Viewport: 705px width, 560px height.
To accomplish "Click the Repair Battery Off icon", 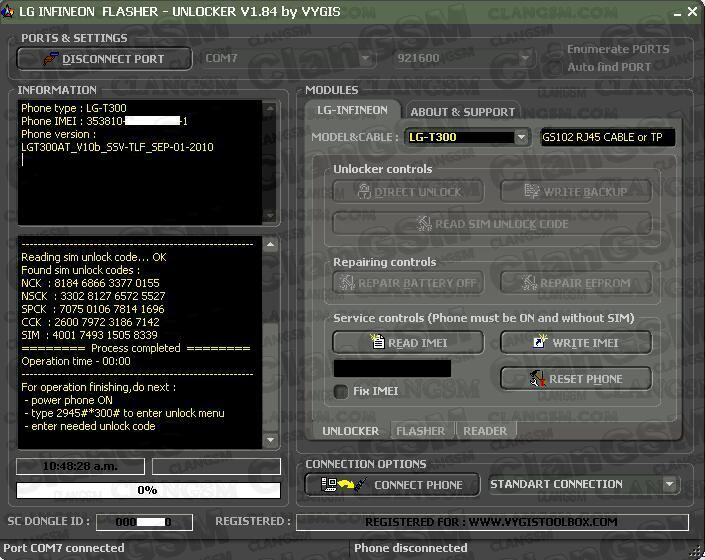I will coord(347,283).
